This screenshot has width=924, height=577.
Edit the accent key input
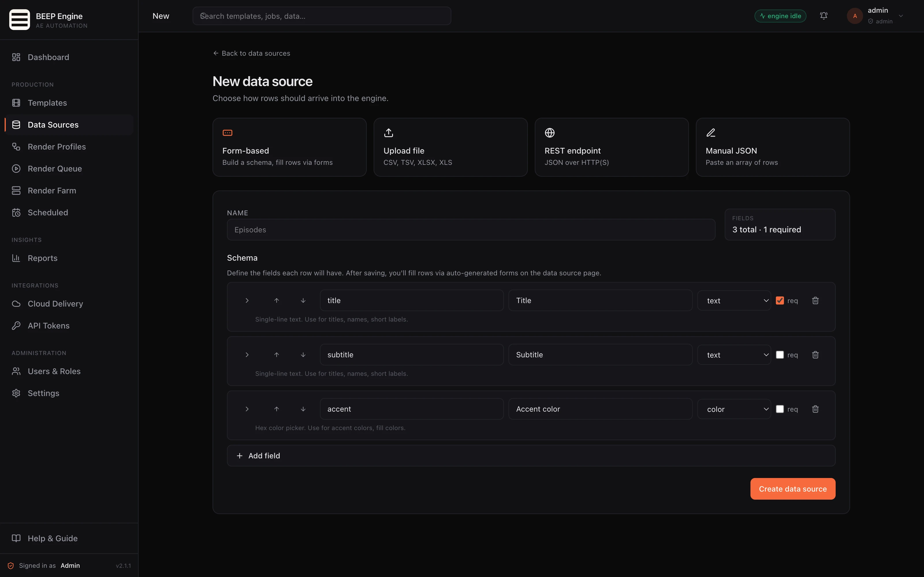[411, 409]
